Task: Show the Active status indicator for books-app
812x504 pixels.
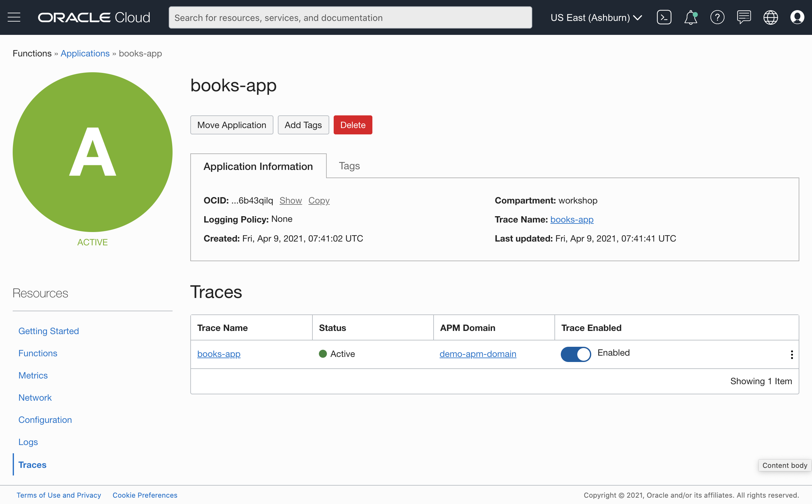Action: click(323, 354)
